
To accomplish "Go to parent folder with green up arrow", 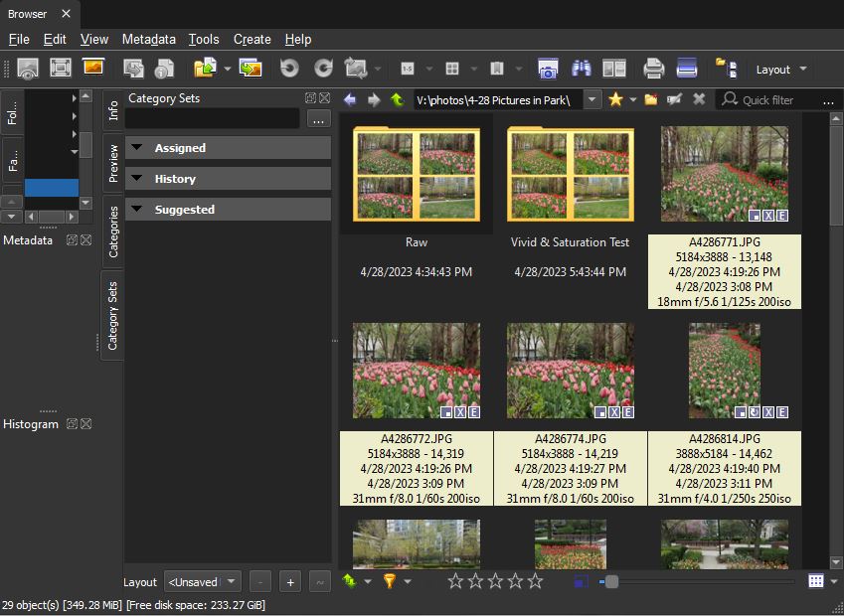I will tap(398, 99).
